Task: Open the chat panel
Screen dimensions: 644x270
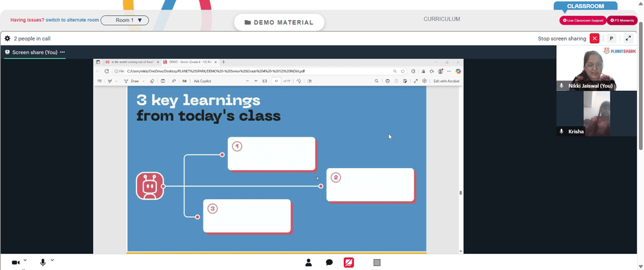Action: [x=329, y=263]
